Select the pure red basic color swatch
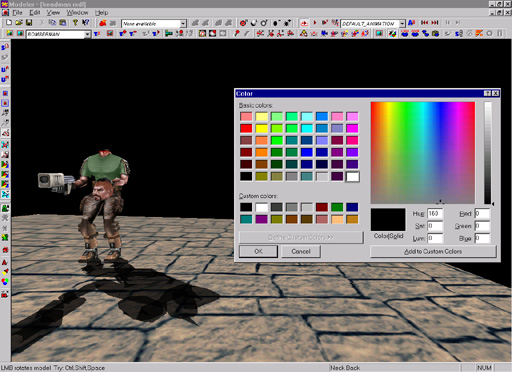The height and width of the screenshot is (372, 512). tap(246, 128)
